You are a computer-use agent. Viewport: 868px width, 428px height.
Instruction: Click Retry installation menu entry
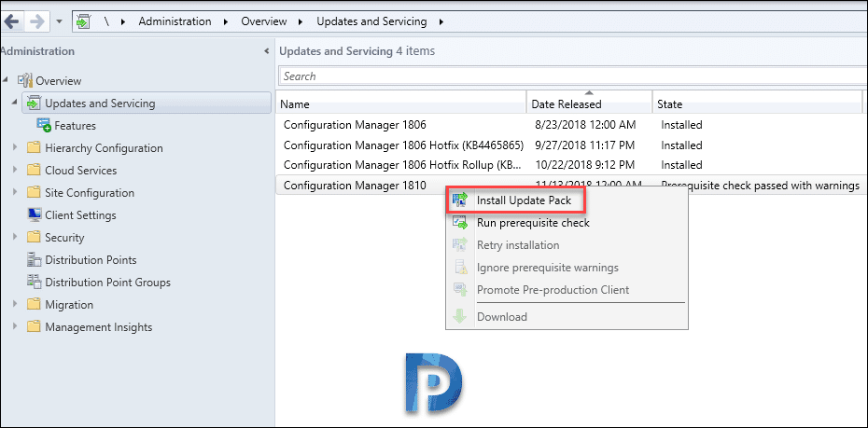click(x=567, y=245)
